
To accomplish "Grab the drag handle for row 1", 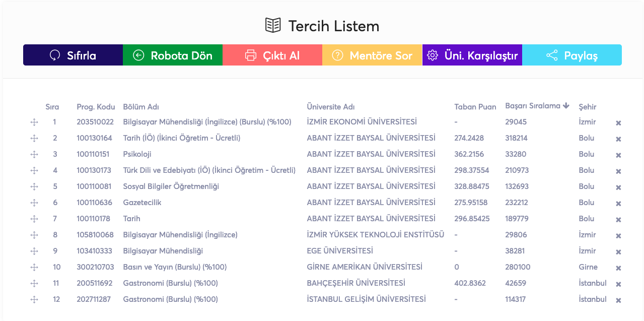I will tap(34, 122).
